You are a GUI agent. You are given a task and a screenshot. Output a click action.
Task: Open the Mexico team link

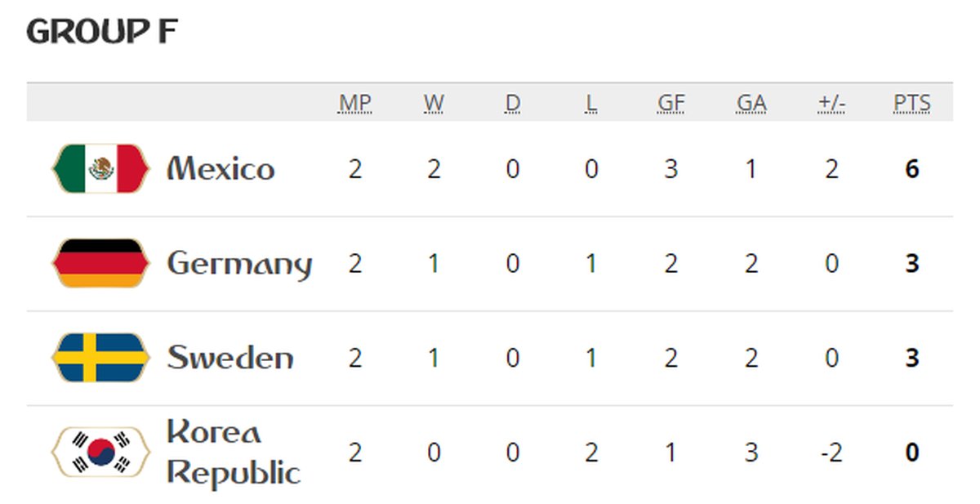(x=220, y=169)
